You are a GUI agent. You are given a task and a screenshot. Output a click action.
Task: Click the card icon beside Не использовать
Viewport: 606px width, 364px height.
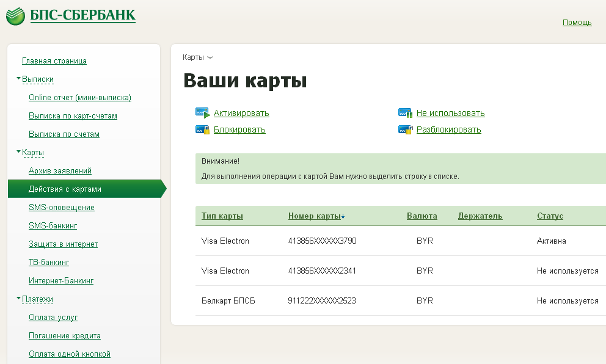click(x=405, y=113)
